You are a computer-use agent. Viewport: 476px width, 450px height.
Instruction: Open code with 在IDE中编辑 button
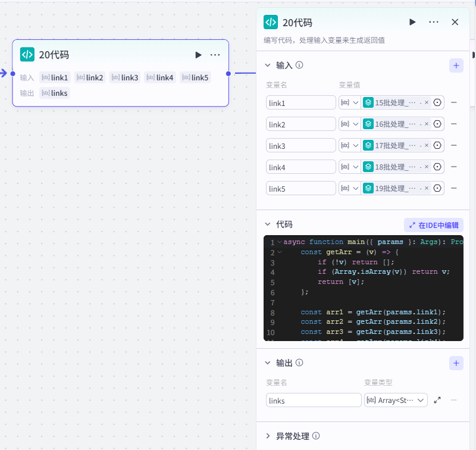pos(434,226)
